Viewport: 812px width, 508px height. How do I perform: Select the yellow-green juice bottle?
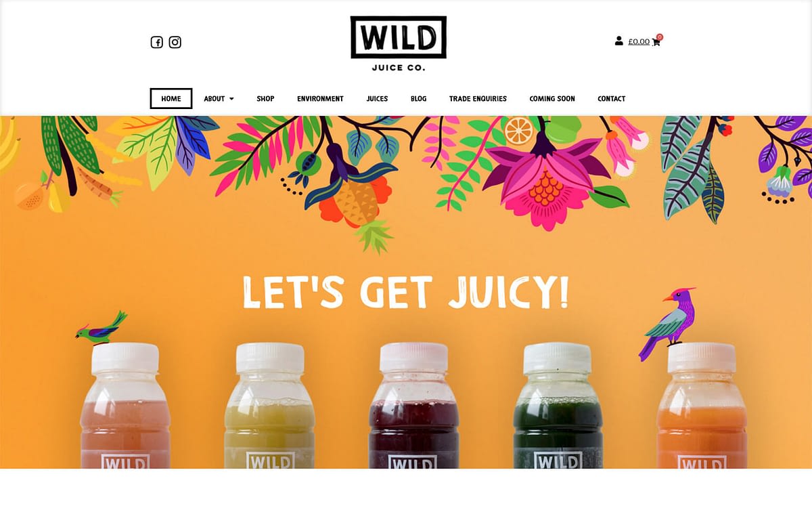pos(269,405)
